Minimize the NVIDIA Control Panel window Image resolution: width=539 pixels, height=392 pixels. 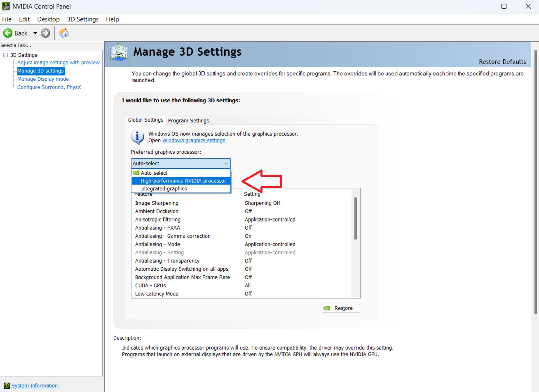pyautogui.click(x=480, y=6)
